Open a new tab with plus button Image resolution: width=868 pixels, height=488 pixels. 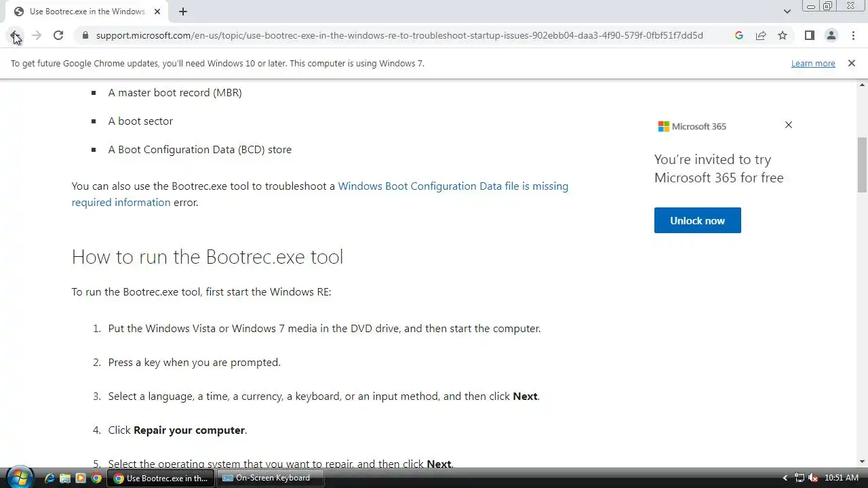pyautogui.click(x=183, y=12)
